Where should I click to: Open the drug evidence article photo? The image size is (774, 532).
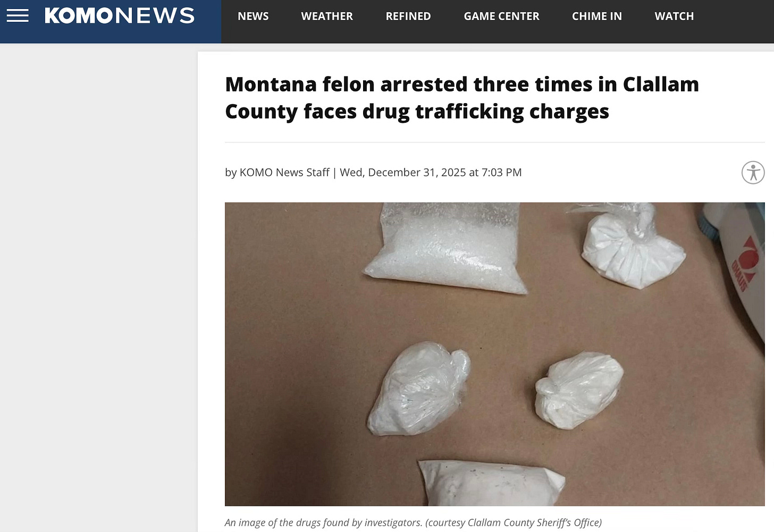click(494, 354)
